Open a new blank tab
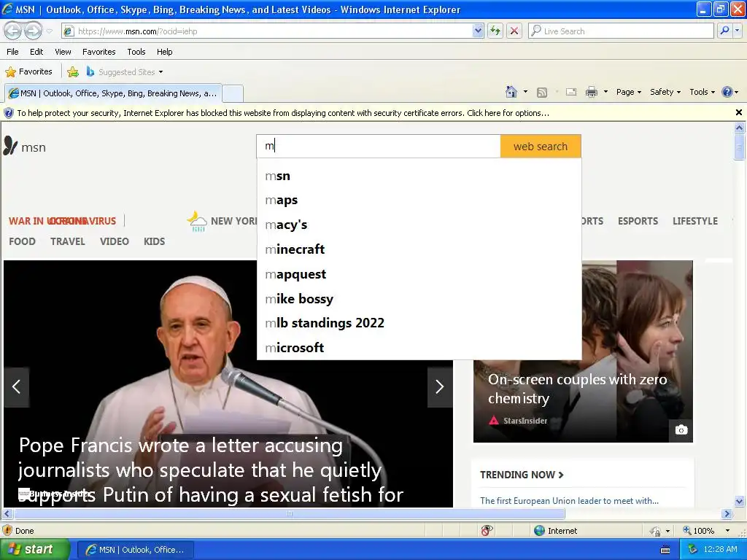This screenshot has width=747, height=560. click(233, 93)
